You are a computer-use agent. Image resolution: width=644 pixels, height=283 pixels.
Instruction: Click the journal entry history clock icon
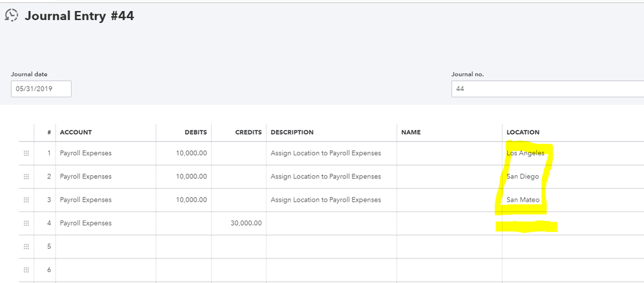click(11, 15)
